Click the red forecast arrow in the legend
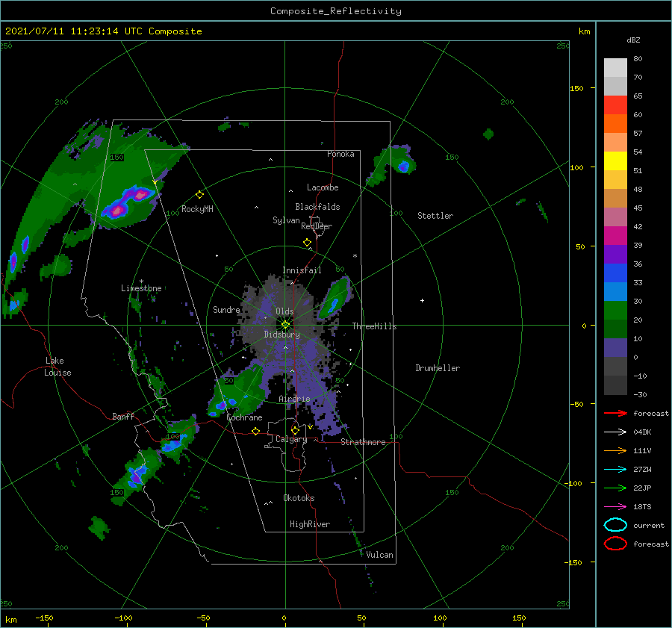 pyautogui.click(x=615, y=413)
